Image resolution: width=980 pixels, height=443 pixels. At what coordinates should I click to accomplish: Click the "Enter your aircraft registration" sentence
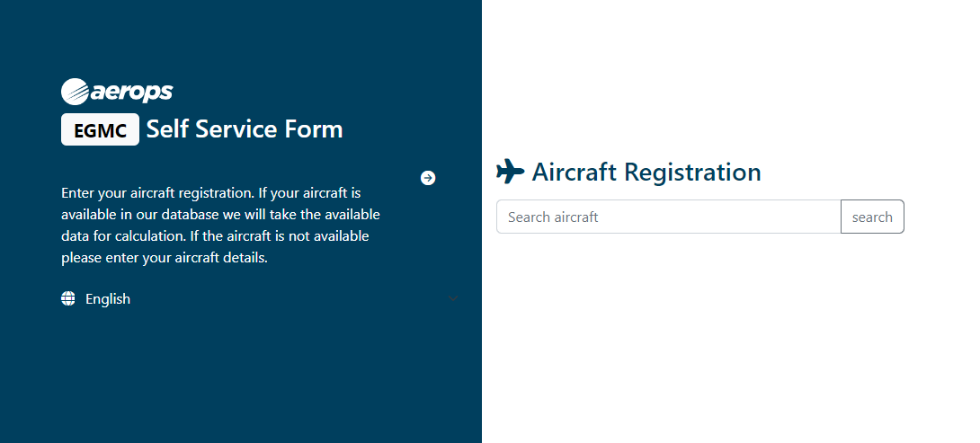(210, 193)
